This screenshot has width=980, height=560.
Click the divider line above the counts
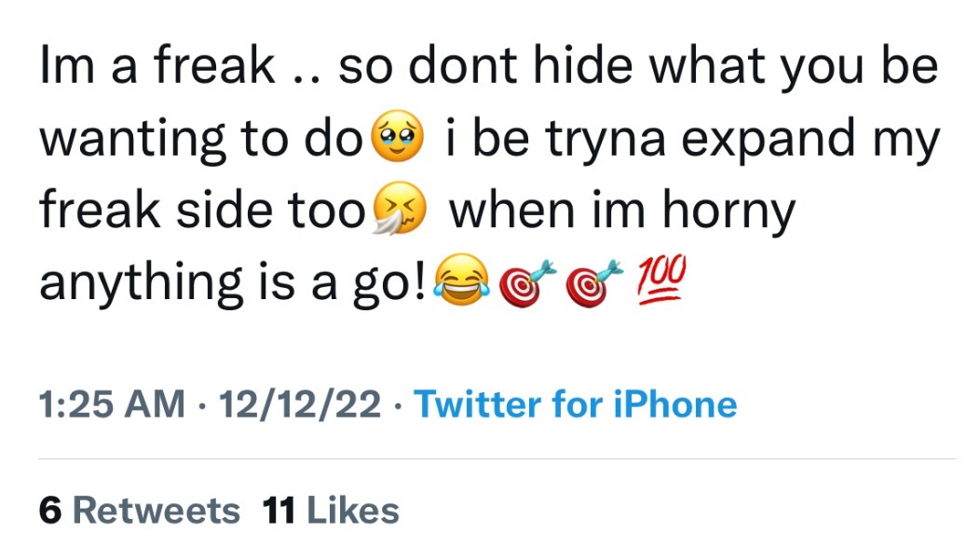(497, 459)
